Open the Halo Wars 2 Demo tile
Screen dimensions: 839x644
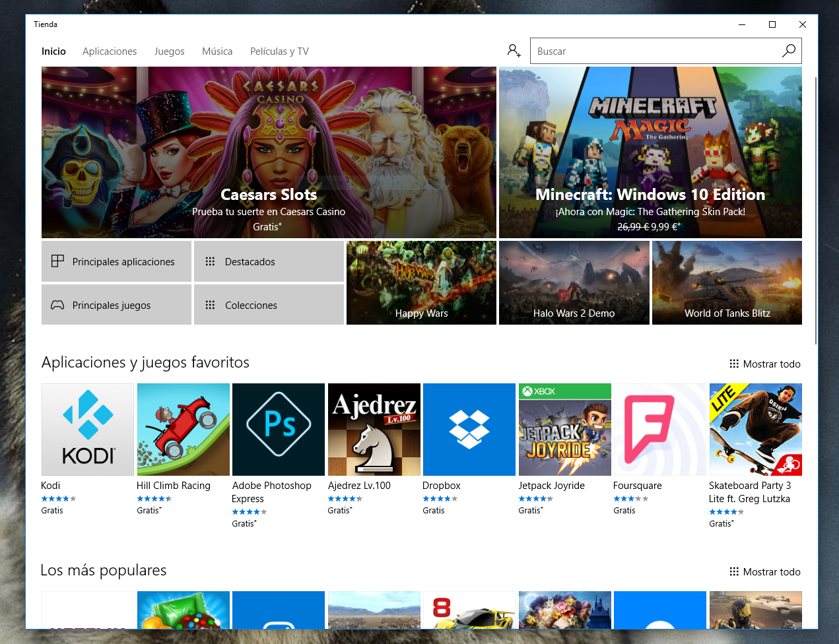[x=574, y=282]
